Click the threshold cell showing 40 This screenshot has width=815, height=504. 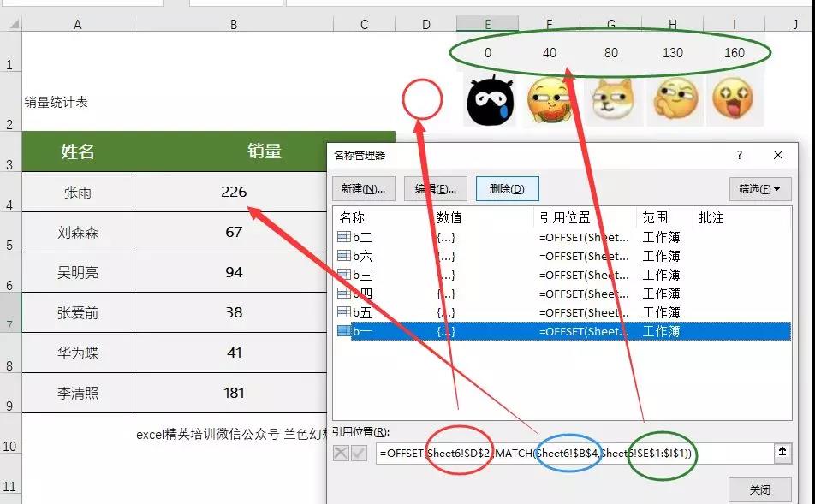[550, 52]
